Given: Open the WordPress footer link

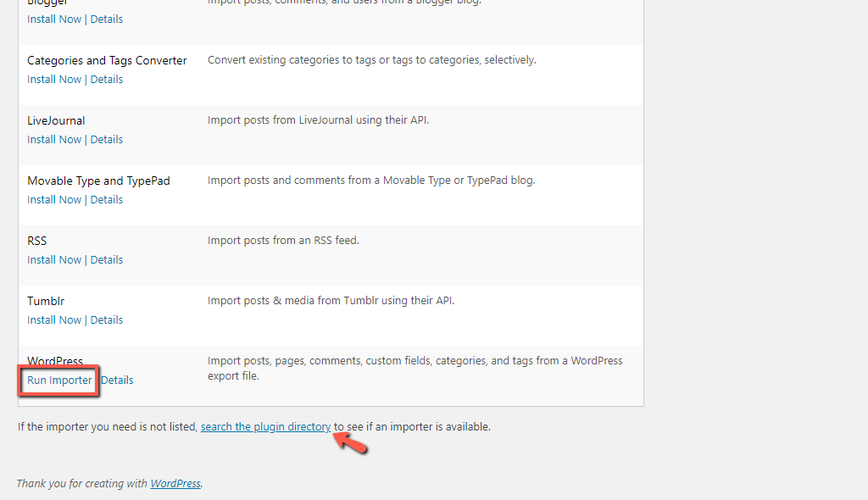Looking at the screenshot, I should (x=175, y=483).
